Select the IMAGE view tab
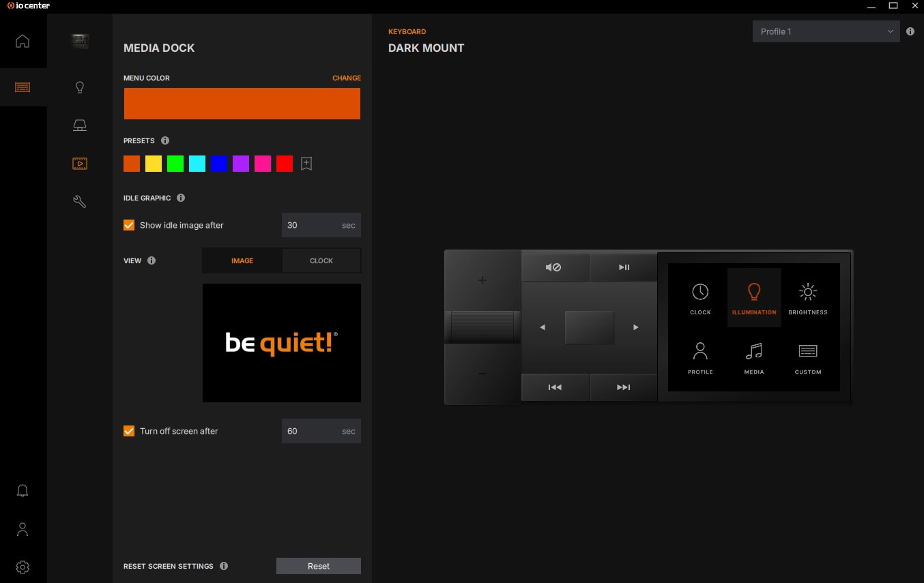This screenshot has height=583, width=924. click(242, 260)
